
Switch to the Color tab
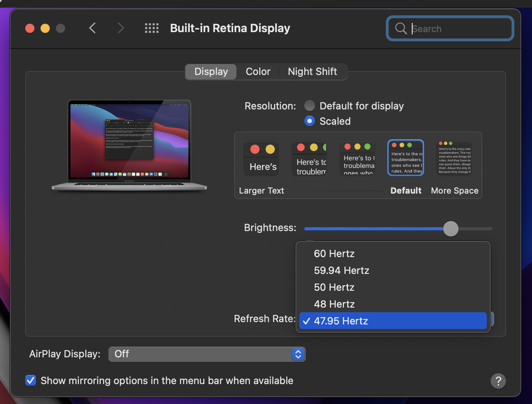click(258, 72)
